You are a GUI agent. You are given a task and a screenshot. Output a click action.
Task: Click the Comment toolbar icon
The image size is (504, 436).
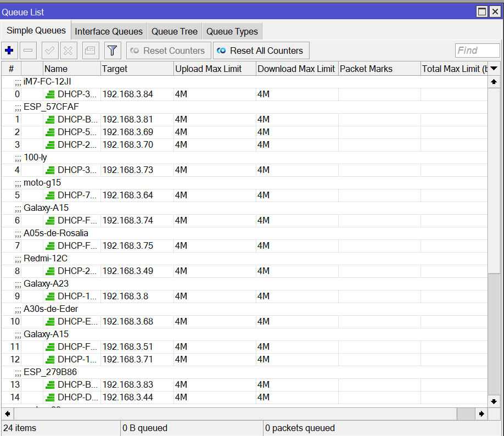(x=91, y=51)
